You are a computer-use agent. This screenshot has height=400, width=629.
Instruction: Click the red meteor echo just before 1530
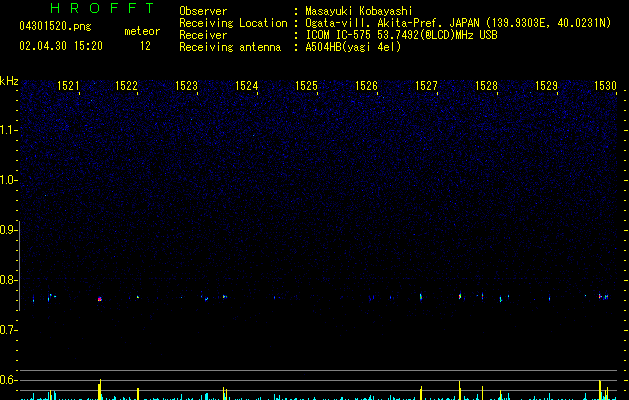(600, 296)
